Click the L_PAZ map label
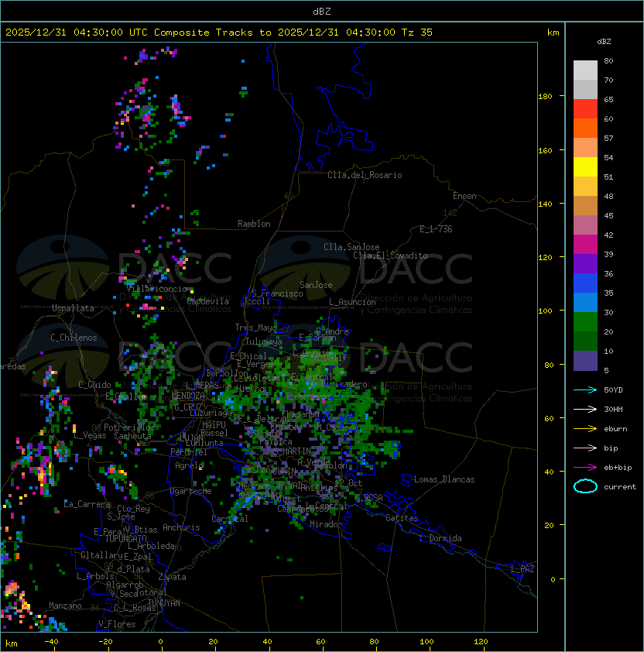Image resolution: width=644 pixels, height=652 pixels. 522,569
